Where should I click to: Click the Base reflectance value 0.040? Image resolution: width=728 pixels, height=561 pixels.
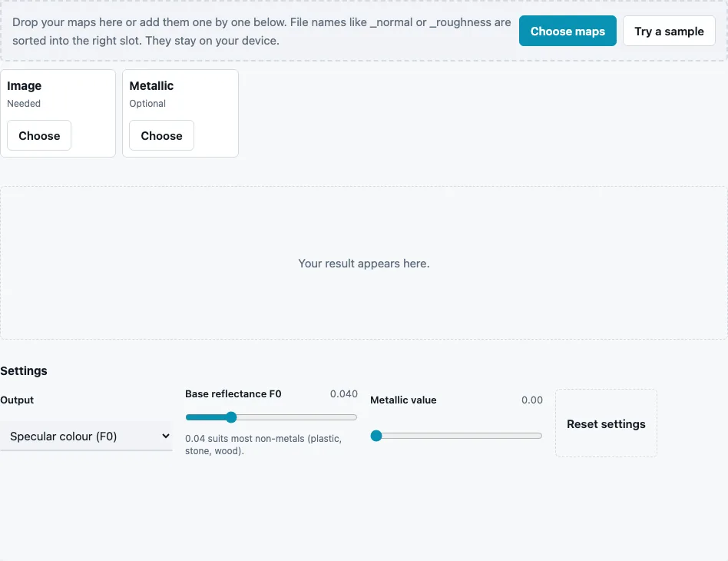(343, 394)
